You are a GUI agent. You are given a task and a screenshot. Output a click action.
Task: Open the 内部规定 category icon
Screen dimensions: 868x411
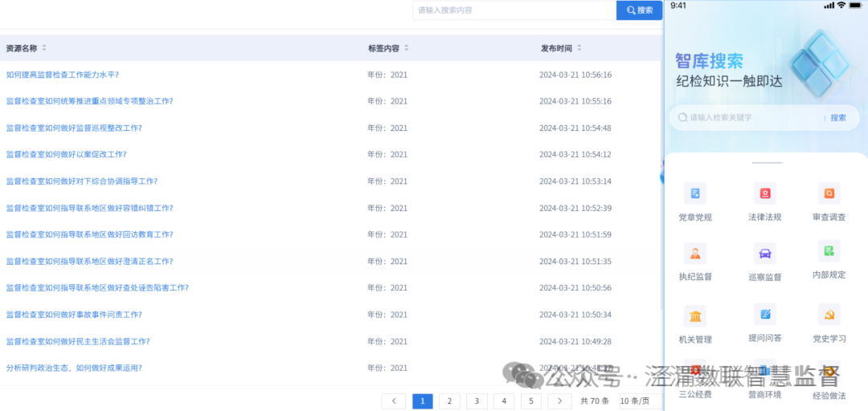[x=829, y=251]
